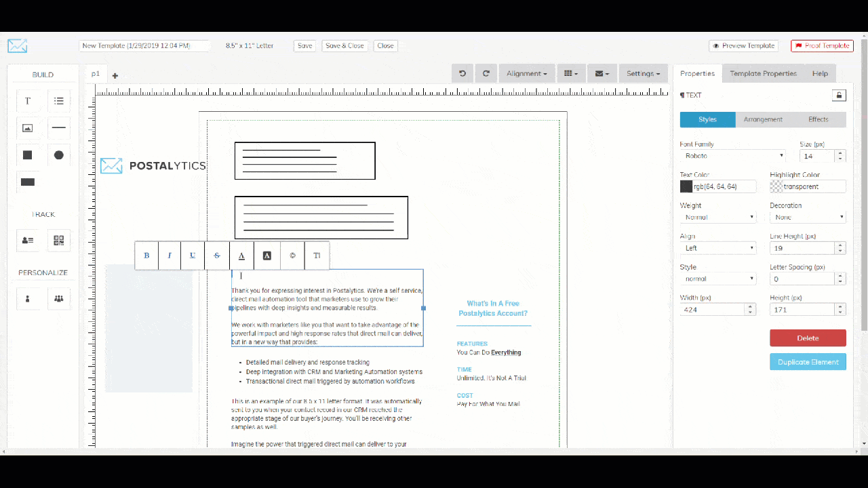Select the Image element tool
The width and height of the screenshot is (868, 488).
click(x=28, y=127)
